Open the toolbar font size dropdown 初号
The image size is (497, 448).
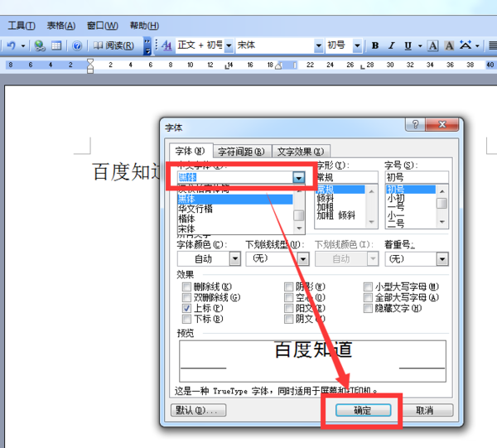(x=357, y=46)
